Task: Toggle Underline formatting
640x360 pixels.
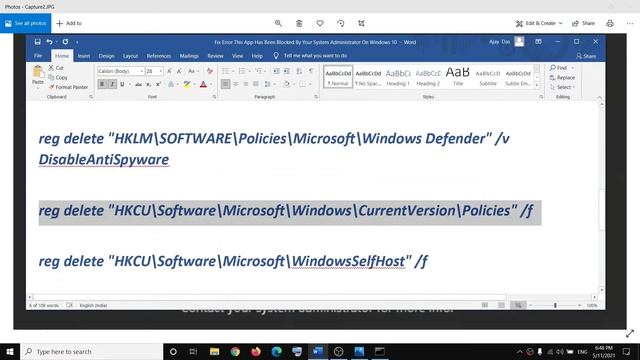Action: (122, 84)
